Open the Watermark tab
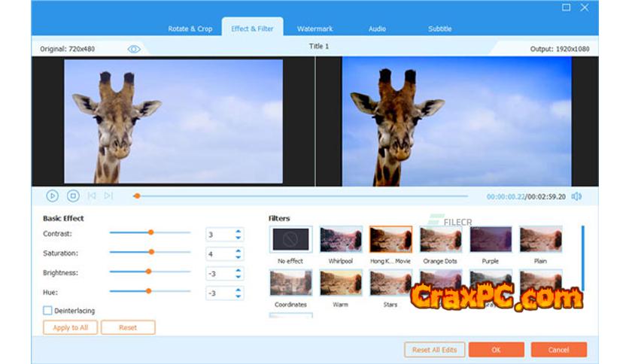The height and width of the screenshot is (364, 629). coord(314,29)
